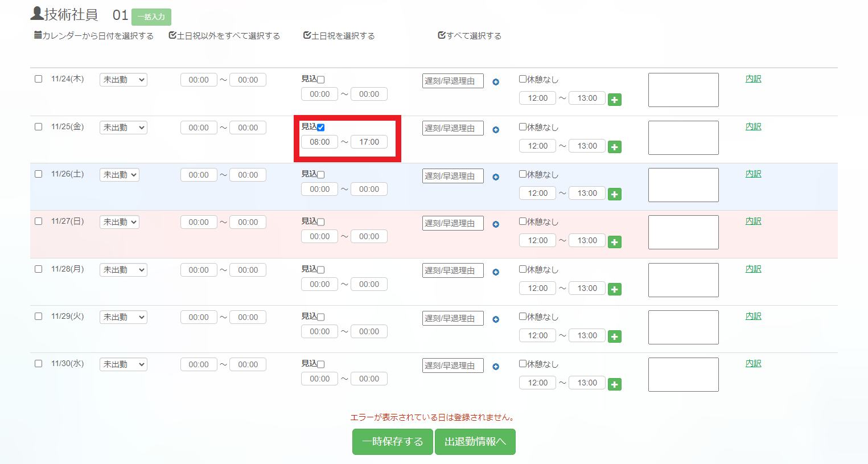Add a break time for 11/26 with green plus
The width and height of the screenshot is (868, 464).
tap(614, 195)
